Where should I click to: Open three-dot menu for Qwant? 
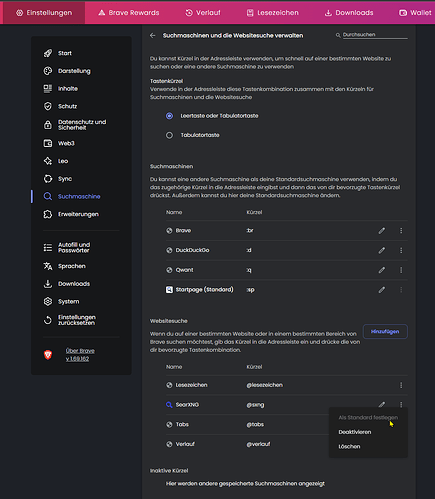[401, 270]
